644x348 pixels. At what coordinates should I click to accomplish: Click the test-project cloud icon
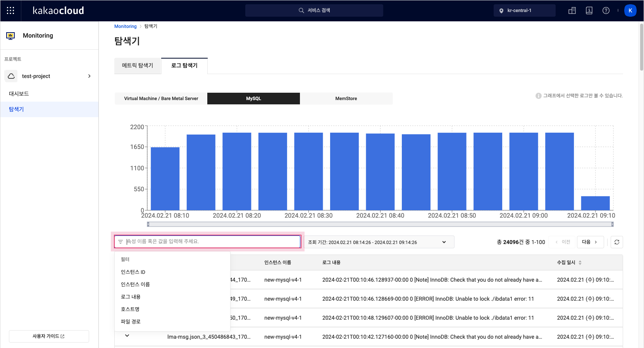pos(11,76)
